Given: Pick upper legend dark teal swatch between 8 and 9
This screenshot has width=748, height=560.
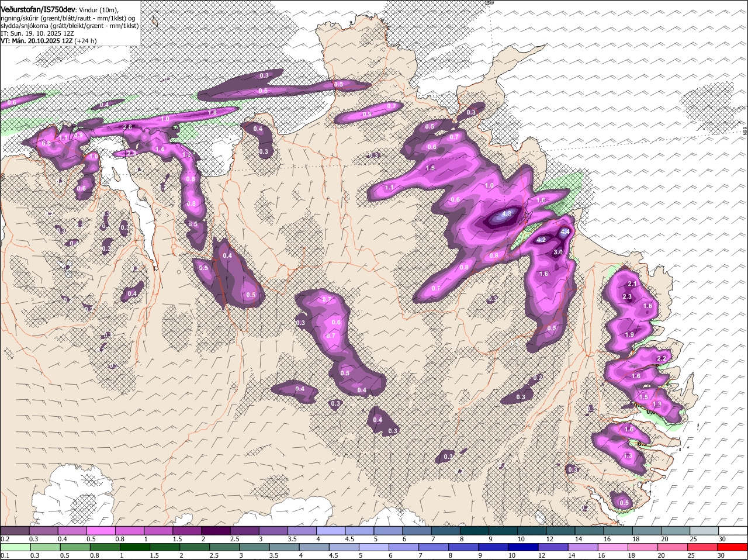Looking at the screenshot, I should (475, 530).
